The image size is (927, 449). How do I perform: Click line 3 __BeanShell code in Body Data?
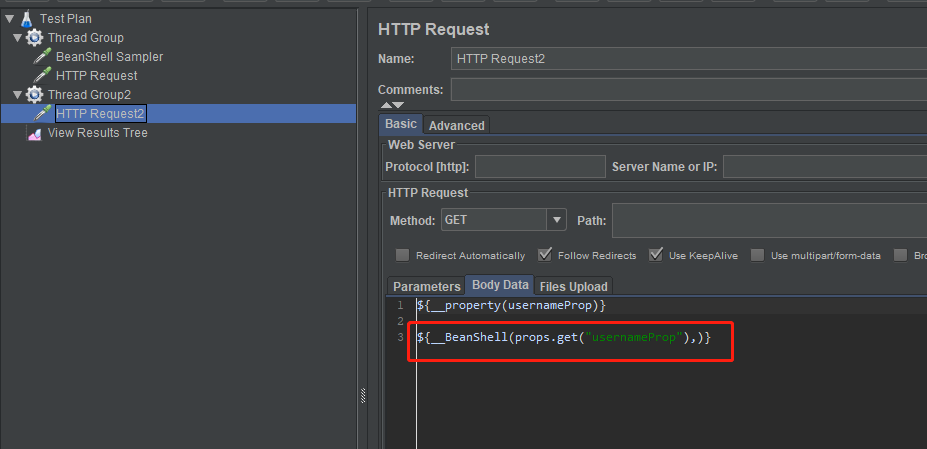point(563,338)
